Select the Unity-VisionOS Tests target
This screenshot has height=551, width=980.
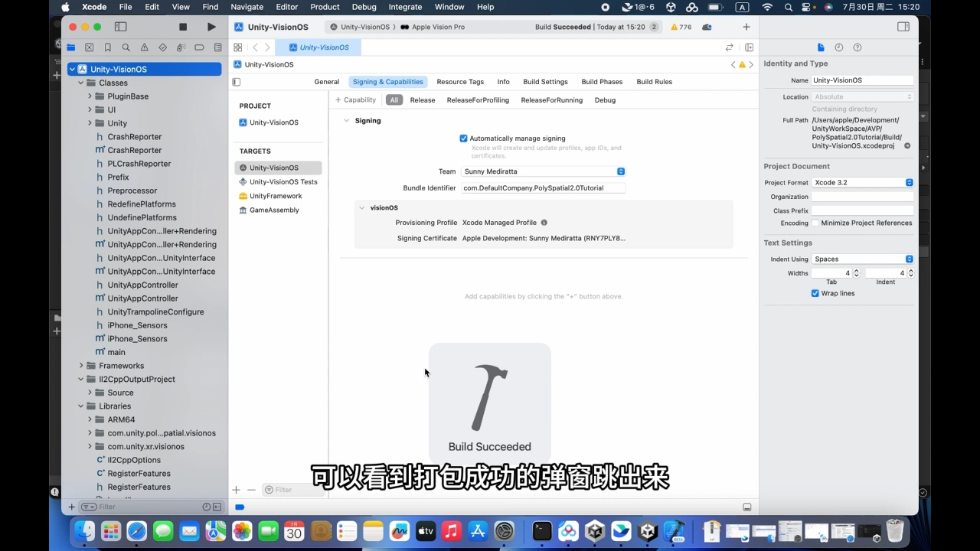[x=278, y=182]
